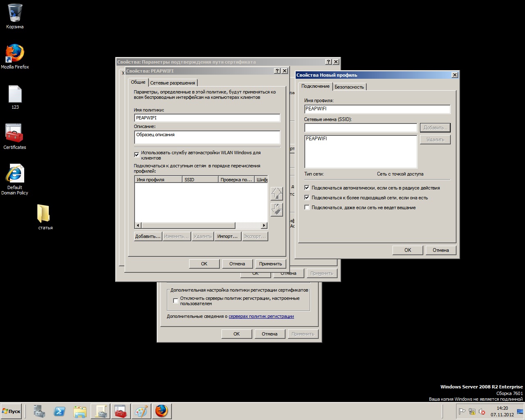
Task: Open the Default Domain Policy shortcut
Action: pyautogui.click(x=15, y=172)
